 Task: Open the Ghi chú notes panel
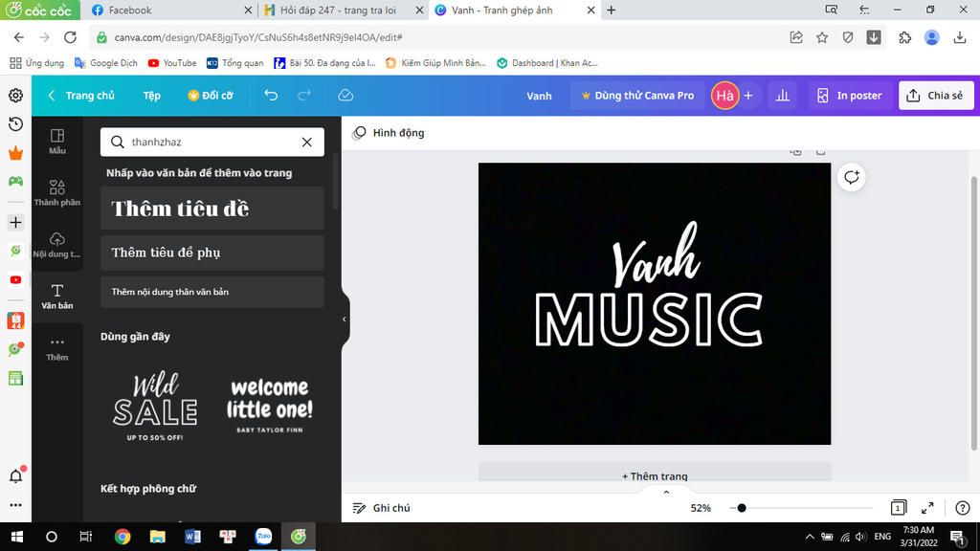pyautogui.click(x=381, y=508)
